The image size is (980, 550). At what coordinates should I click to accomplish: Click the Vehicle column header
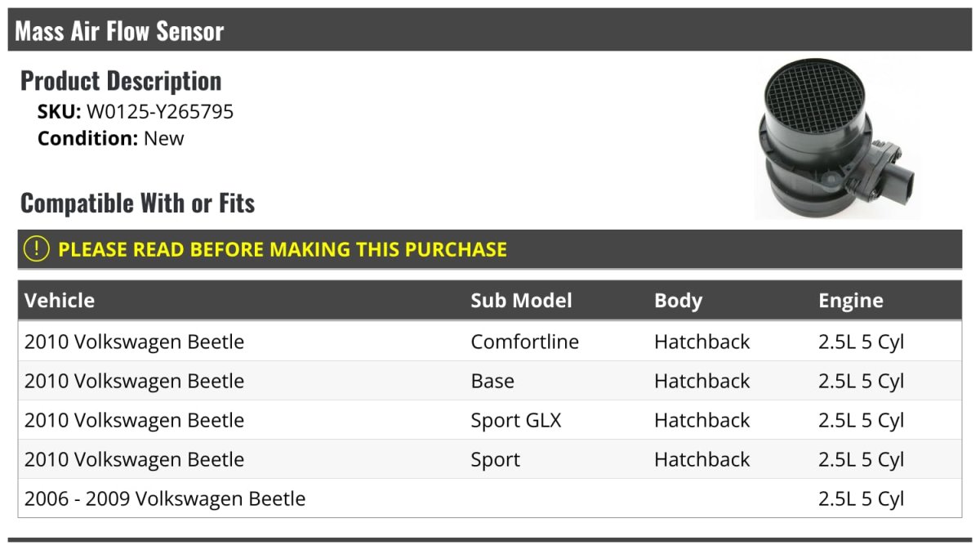coord(60,300)
